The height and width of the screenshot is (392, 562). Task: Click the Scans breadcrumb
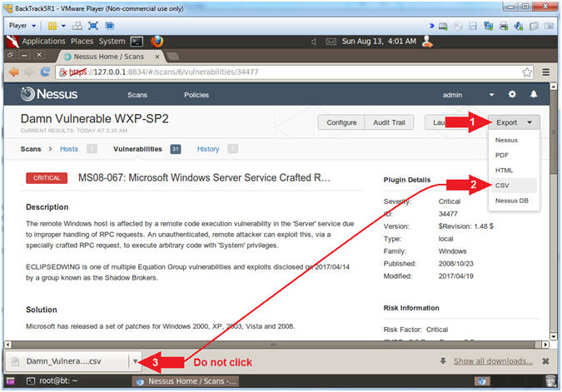pyautogui.click(x=31, y=149)
